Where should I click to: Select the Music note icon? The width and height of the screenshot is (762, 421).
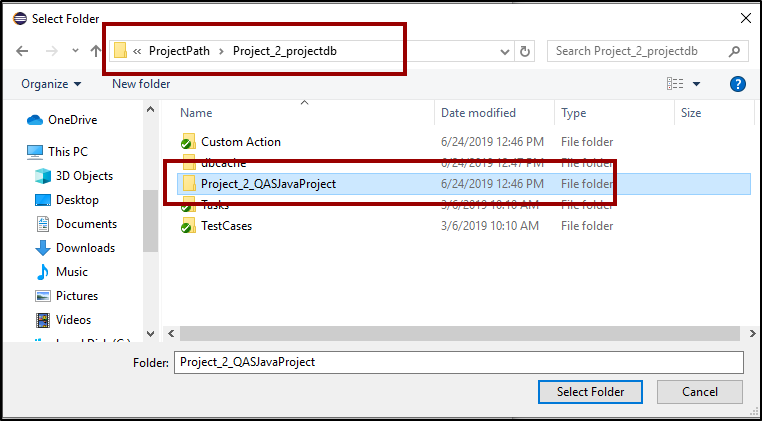pyautogui.click(x=43, y=272)
